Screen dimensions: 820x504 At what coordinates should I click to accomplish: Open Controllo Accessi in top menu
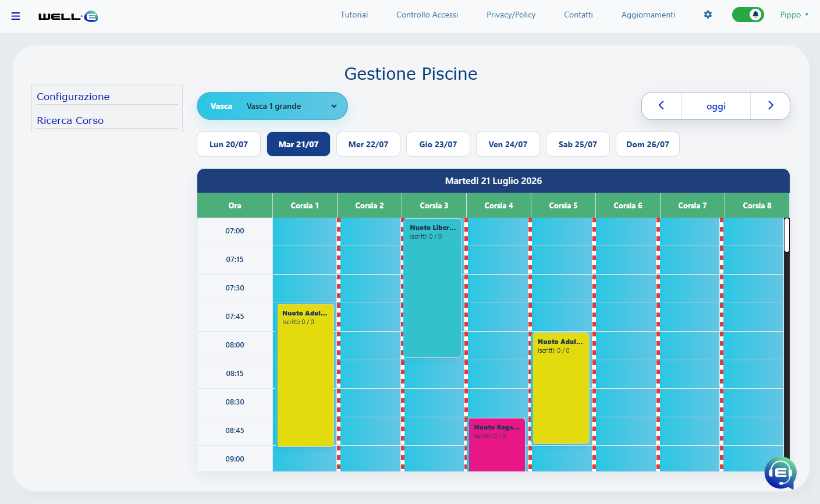pos(427,15)
